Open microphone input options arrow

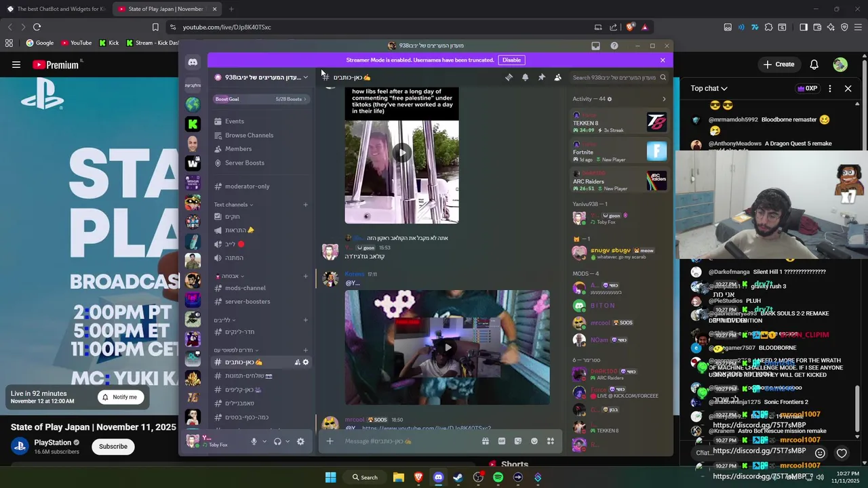[263, 441]
